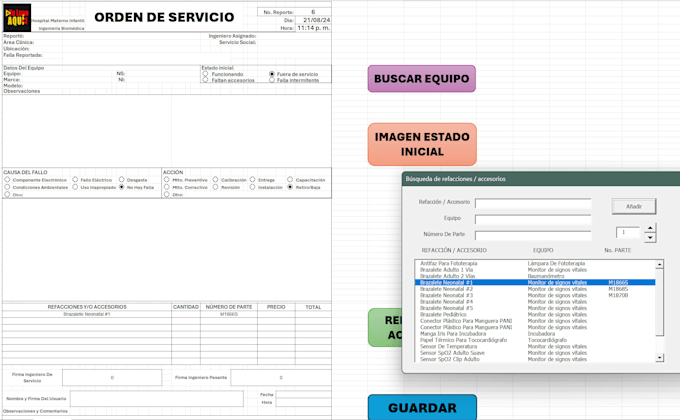Viewport: 680px width, 420px height.
Task: Focus the Número De Parte search field
Action: tap(533, 235)
